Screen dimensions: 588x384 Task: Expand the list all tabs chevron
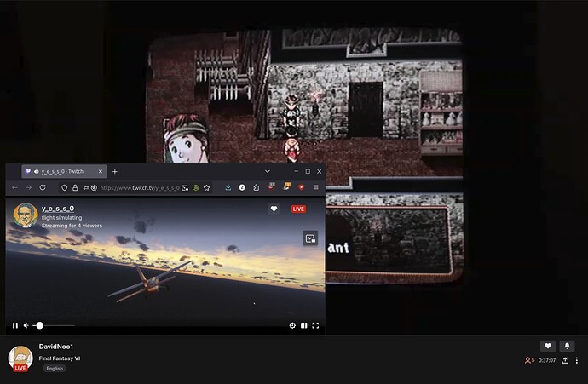coord(268,171)
